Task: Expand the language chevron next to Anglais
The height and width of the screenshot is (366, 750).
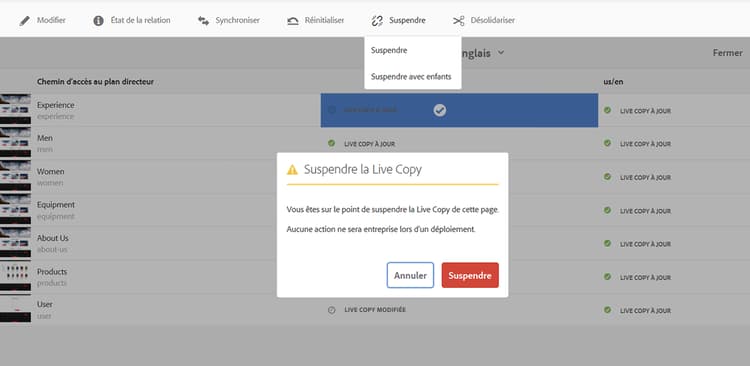Action: pyautogui.click(x=501, y=53)
